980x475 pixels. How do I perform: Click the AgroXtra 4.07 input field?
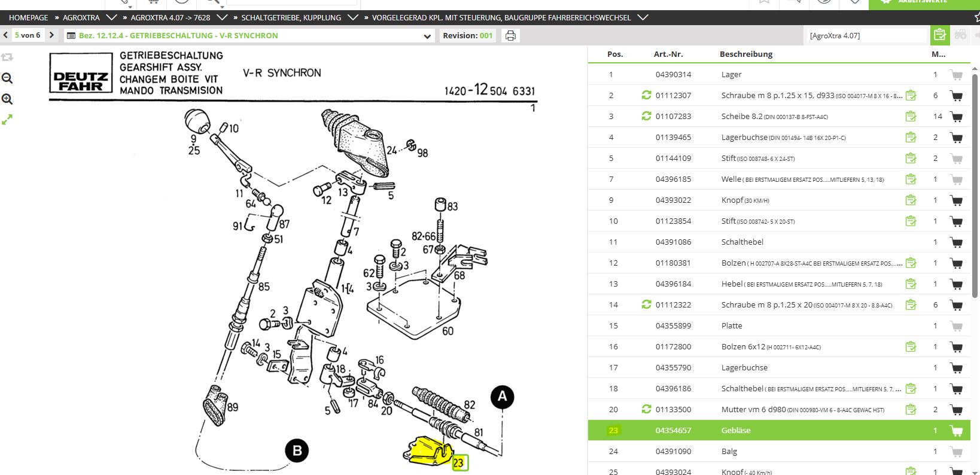866,36
